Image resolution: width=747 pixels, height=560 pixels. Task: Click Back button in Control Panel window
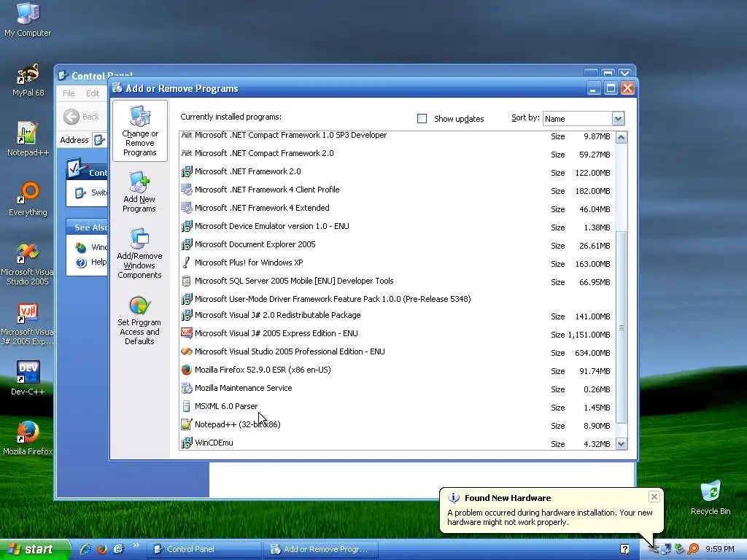[82, 117]
